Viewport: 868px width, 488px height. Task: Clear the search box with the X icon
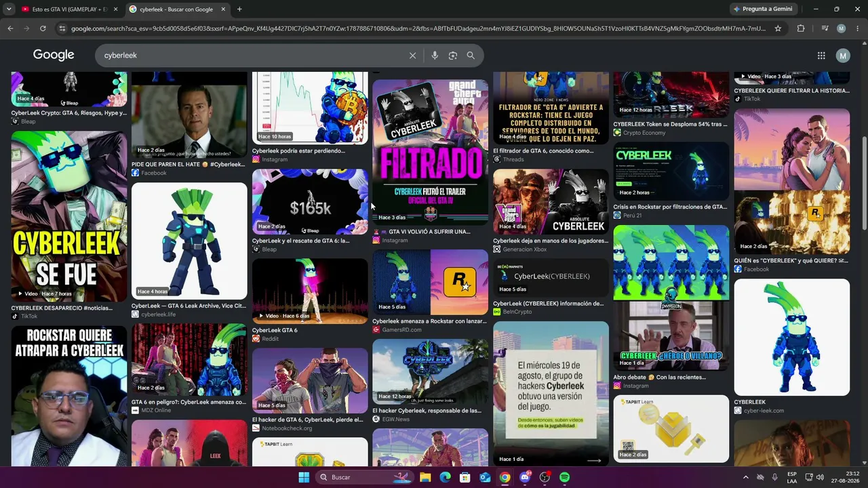tap(412, 56)
